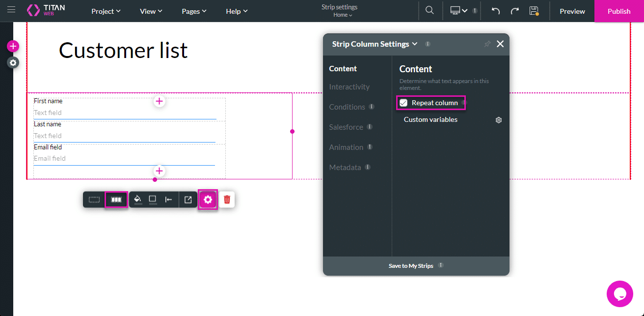Screen dimensions: 644x316
Task: Open the fill color paint bucket tool
Action: coord(138,200)
